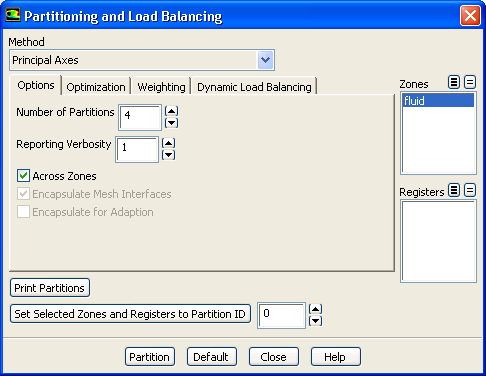This screenshot has height=376, width=486.
Task: Deselect all registers with the Registers list icon
Action: [x=470, y=190]
